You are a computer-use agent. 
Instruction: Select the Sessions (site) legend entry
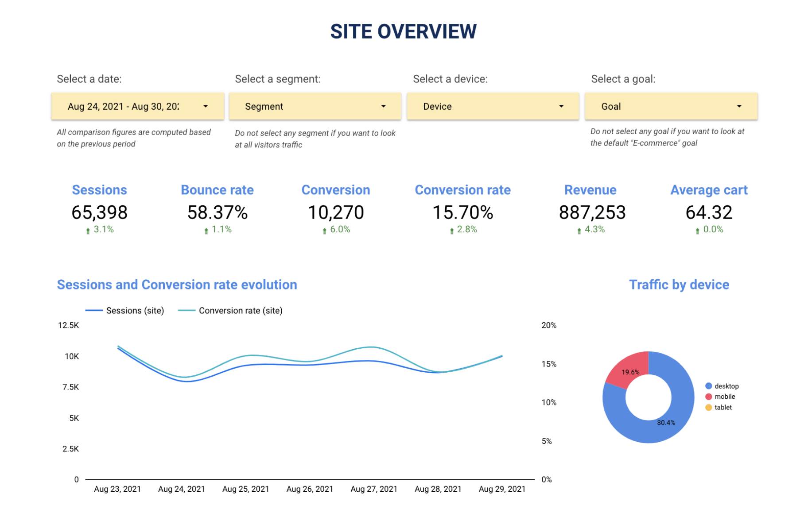(124, 311)
